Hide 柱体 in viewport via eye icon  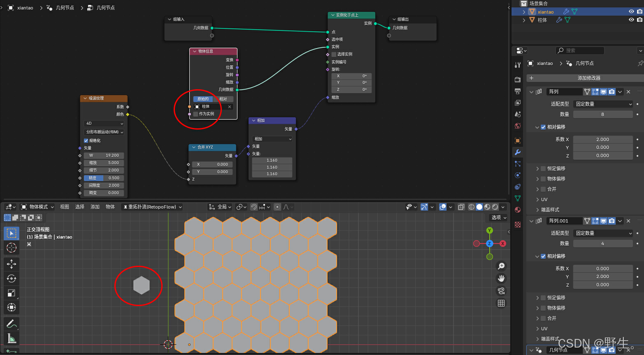point(631,19)
